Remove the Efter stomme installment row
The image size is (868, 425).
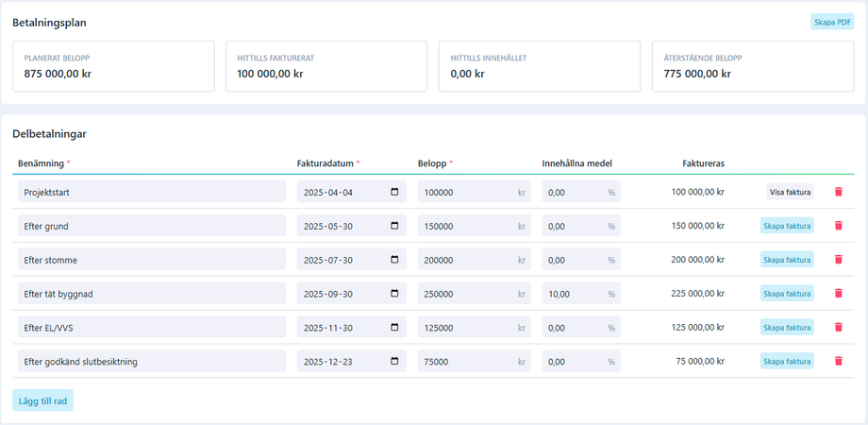838,260
